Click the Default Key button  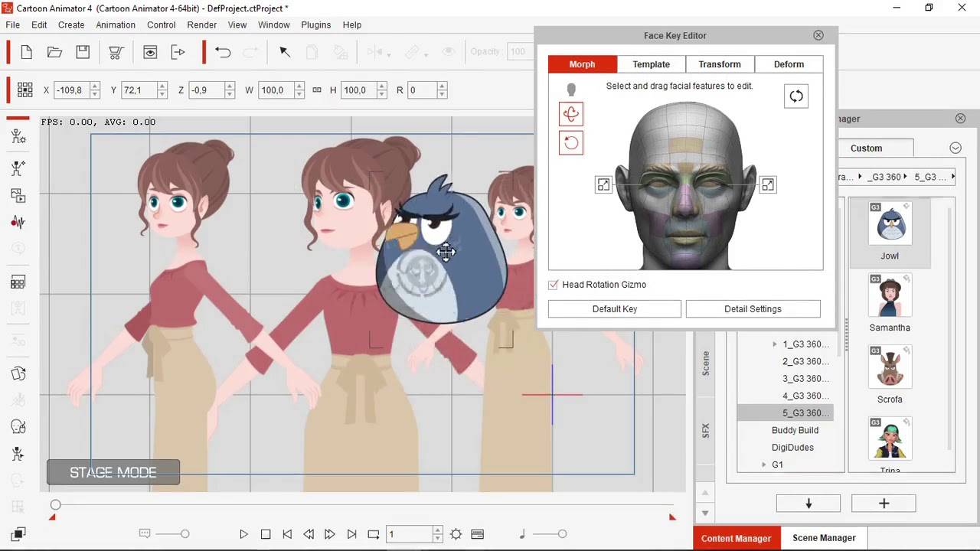[x=615, y=309]
